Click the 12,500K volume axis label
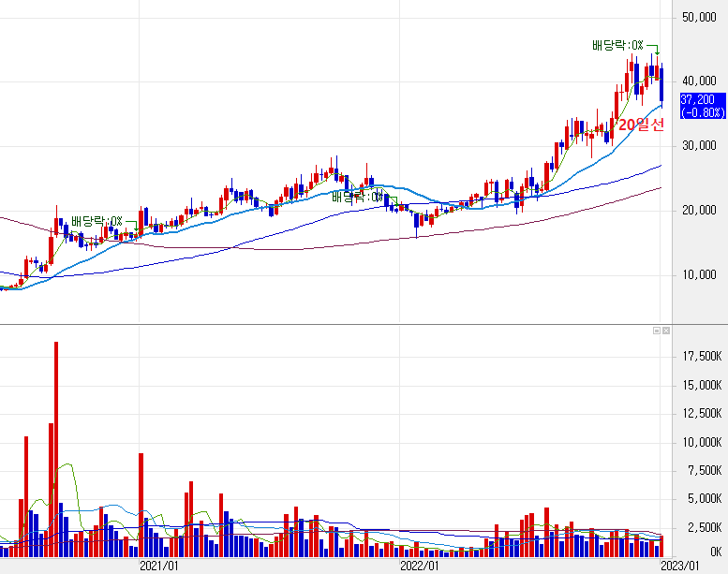This screenshot has width=728, height=574. (703, 414)
